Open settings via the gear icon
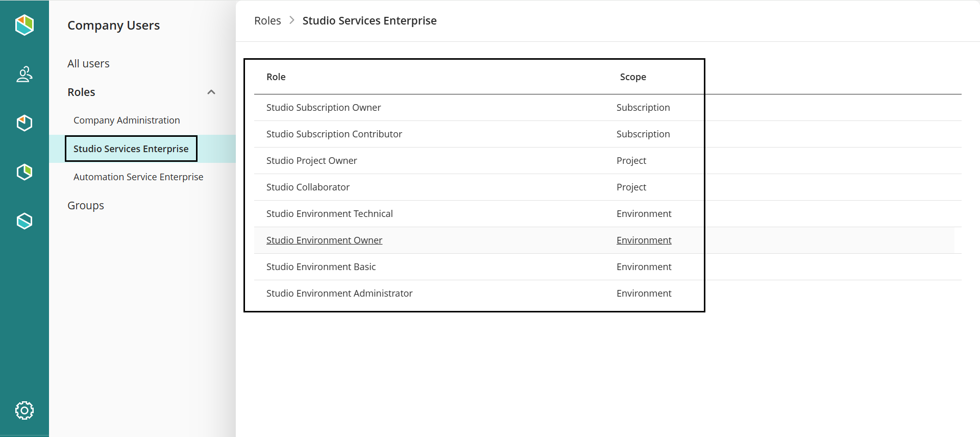The height and width of the screenshot is (437, 980). pos(24,410)
